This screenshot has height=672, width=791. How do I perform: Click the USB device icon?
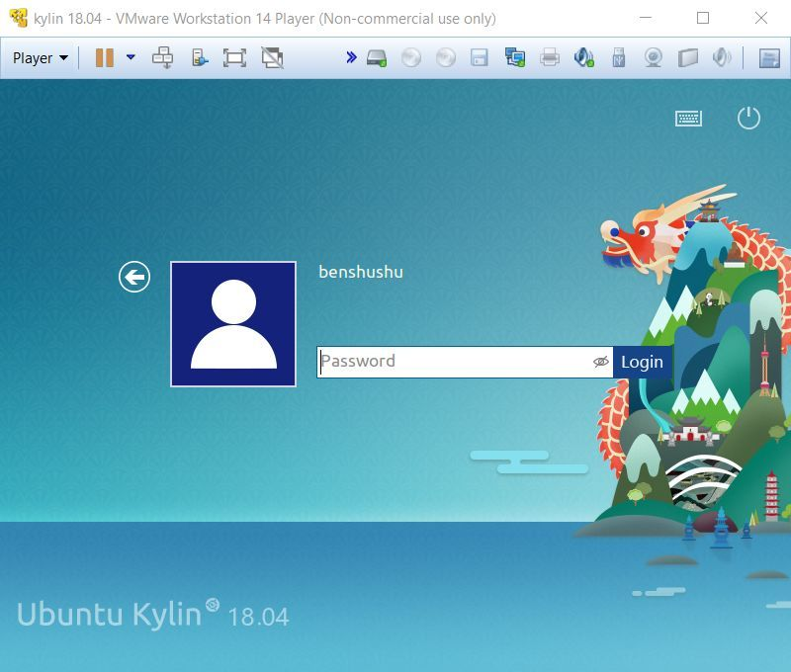tap(619, 57)
